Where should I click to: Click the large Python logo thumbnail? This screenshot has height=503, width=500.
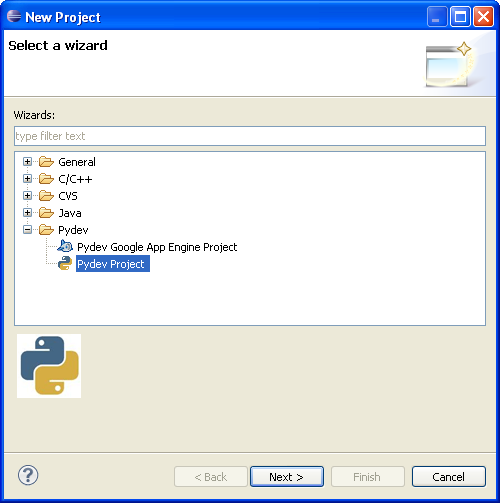[x=49, y=366]
